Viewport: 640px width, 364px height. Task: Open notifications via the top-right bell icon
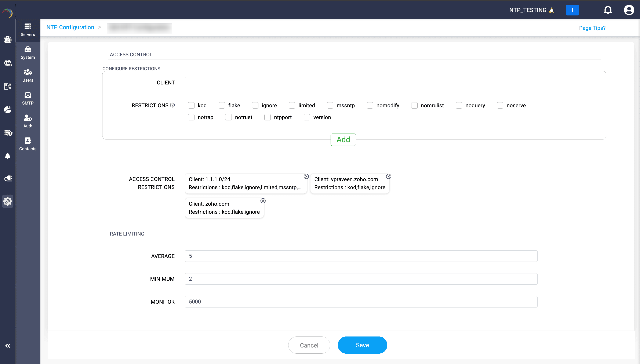point(608,10)
